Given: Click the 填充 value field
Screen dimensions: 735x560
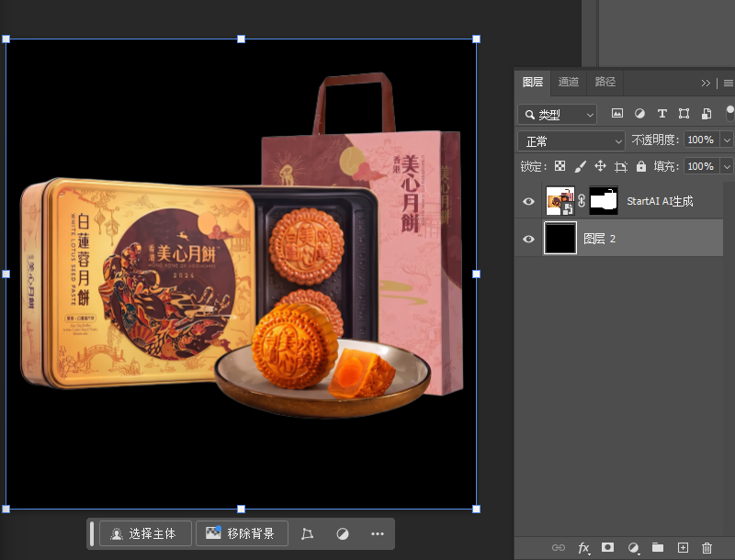Looking at the screenshot, I should (702, 166).
